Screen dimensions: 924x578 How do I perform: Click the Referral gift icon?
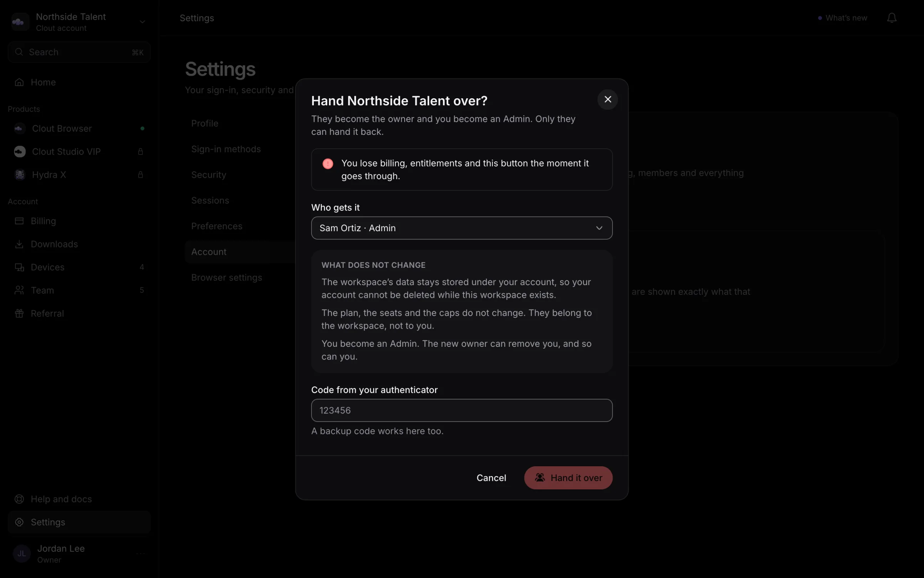[x=19, y=313]
